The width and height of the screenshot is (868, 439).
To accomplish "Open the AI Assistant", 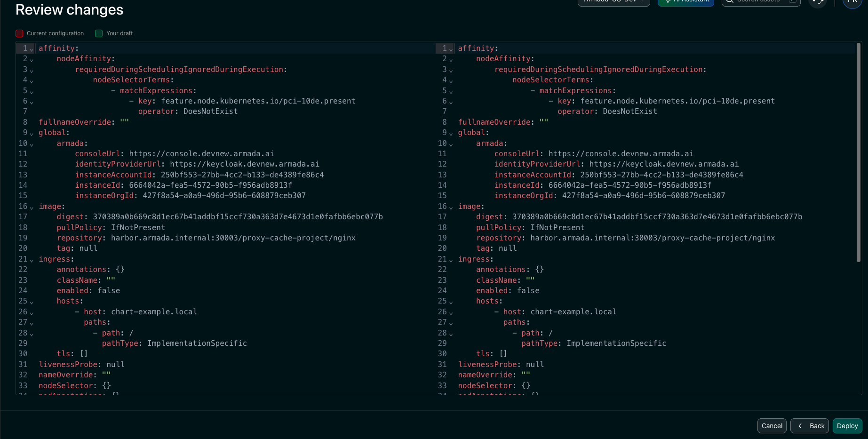I will tap(686, 1).
